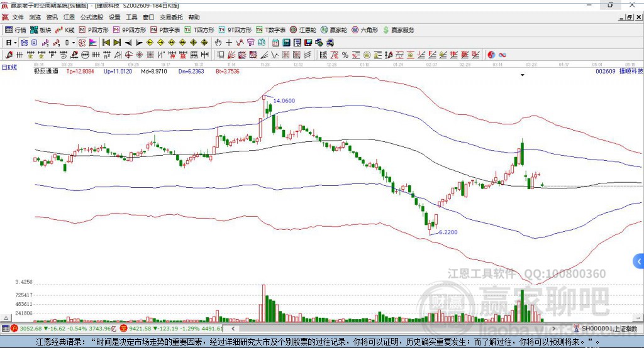The height and width of the screenshot is (348, 644).
Task: Open the calendar icon
Action: point(275,43)
